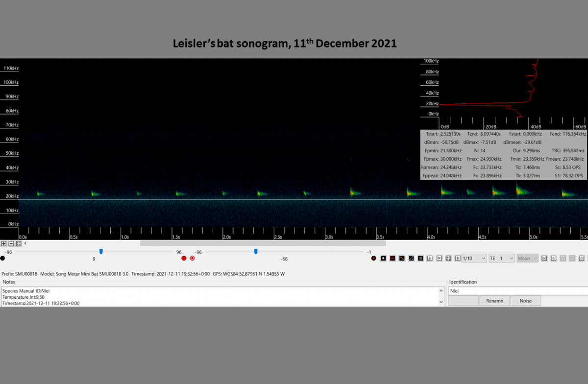This screenshot has height=384, width=588.
Task: Go to previous file with left arrow
Action: tap(553, 258)
